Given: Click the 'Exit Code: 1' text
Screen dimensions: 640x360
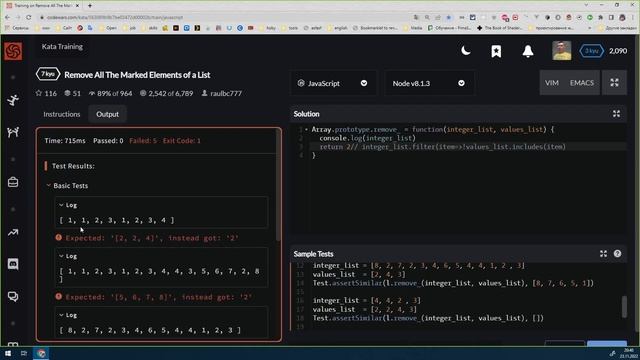Looking at the screenshot, I should pyautogui.click(x=182, y=141).
